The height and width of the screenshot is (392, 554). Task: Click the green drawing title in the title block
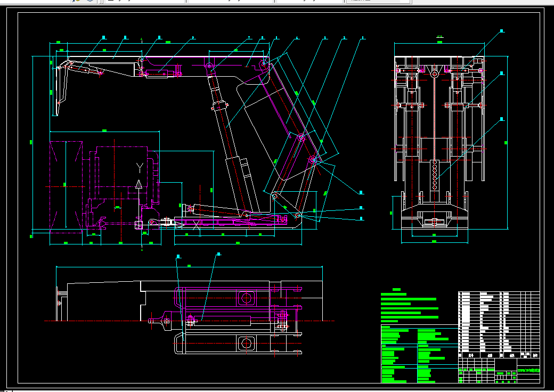[x=528, y=371]
